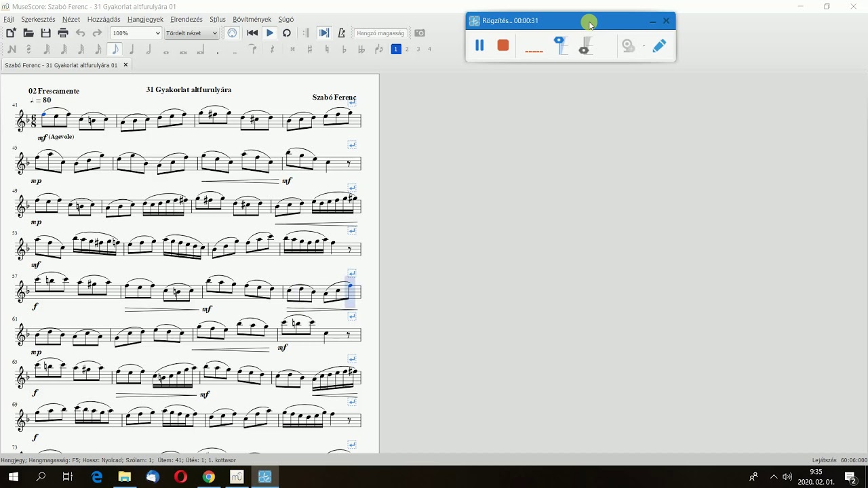This screenshot has width=868, height=488.
Task: Close the Szabó Ferenc score tab
Action: click(x=125, y=65)
